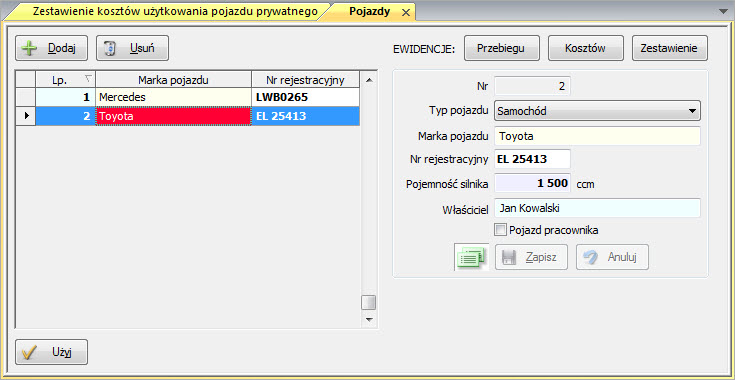Toggle the Pojazd pracownika checkbox
Viewport: 735px width, 380px height.
501,230
